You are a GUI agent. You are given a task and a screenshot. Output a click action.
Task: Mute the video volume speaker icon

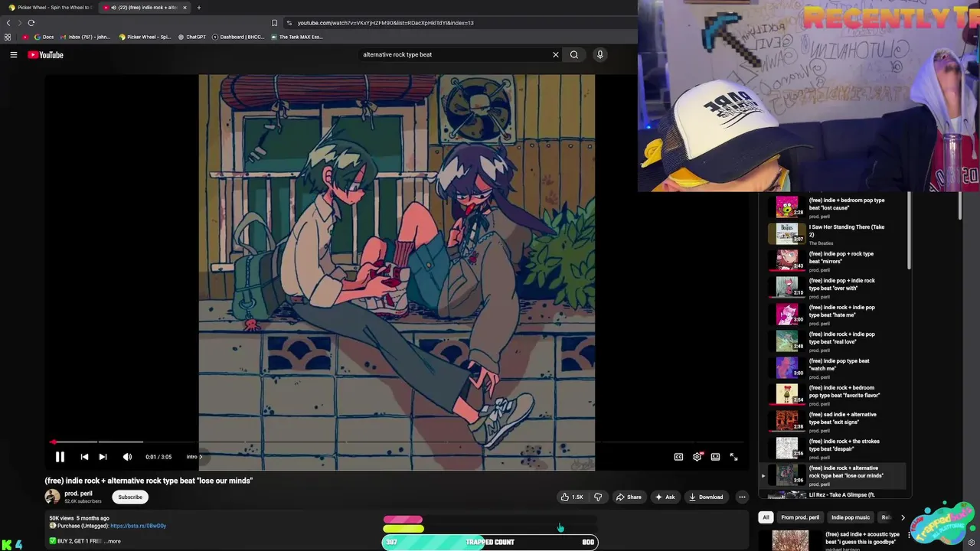127,457
